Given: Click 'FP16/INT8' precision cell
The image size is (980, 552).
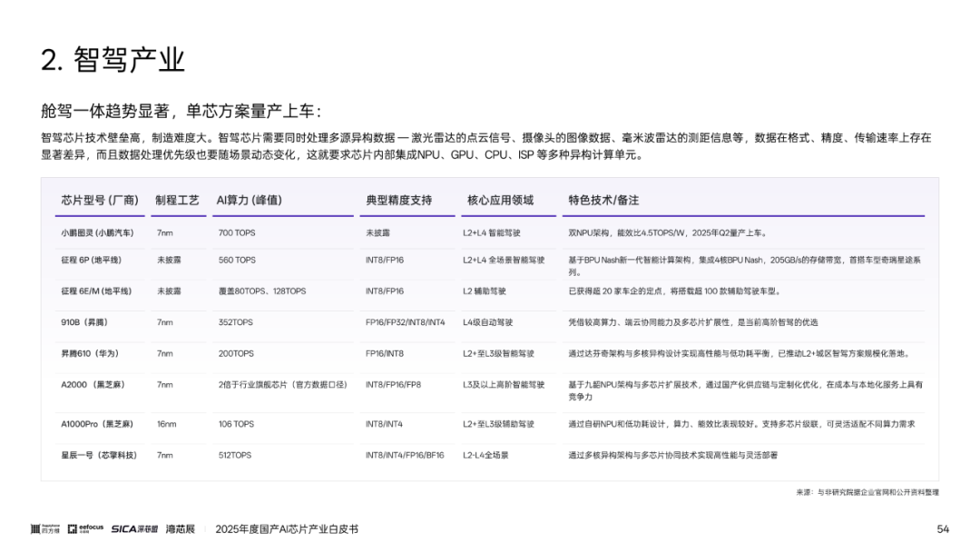Looking at the screenshot, I should [385, 354].
